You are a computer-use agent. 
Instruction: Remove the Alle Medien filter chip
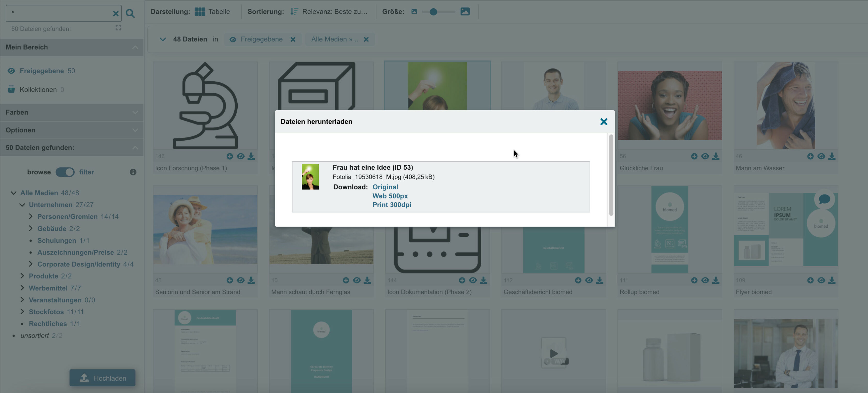click(x=366, y=40)
